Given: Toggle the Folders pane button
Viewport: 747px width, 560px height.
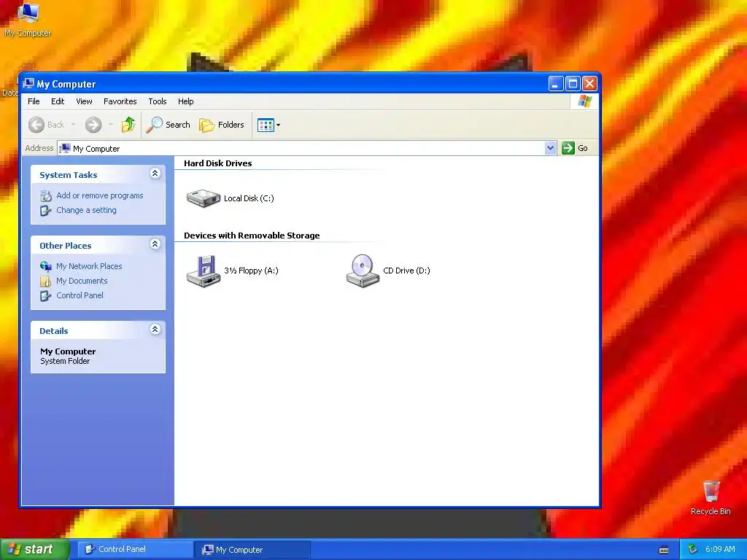Looking at the screenshot, I should [222, 125].
